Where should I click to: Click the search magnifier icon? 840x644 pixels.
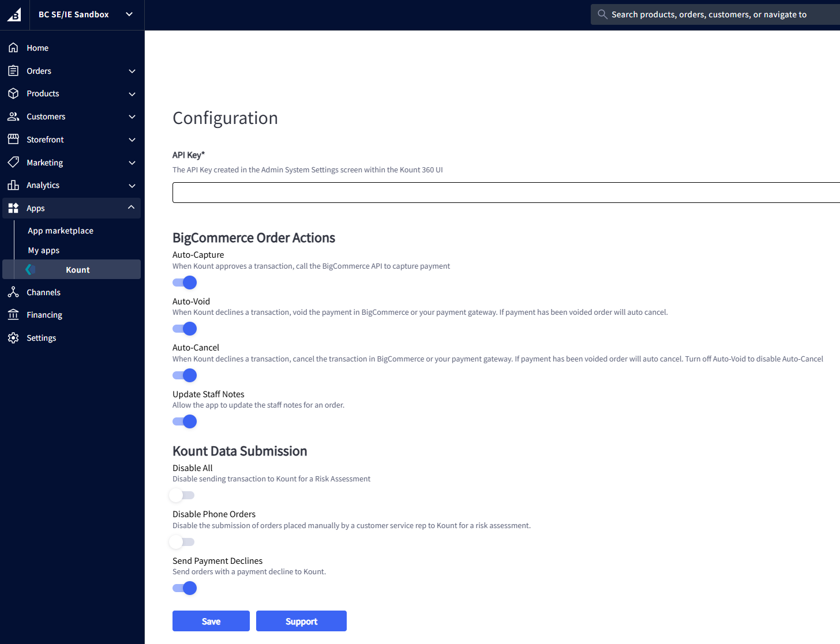click(602, 14)
